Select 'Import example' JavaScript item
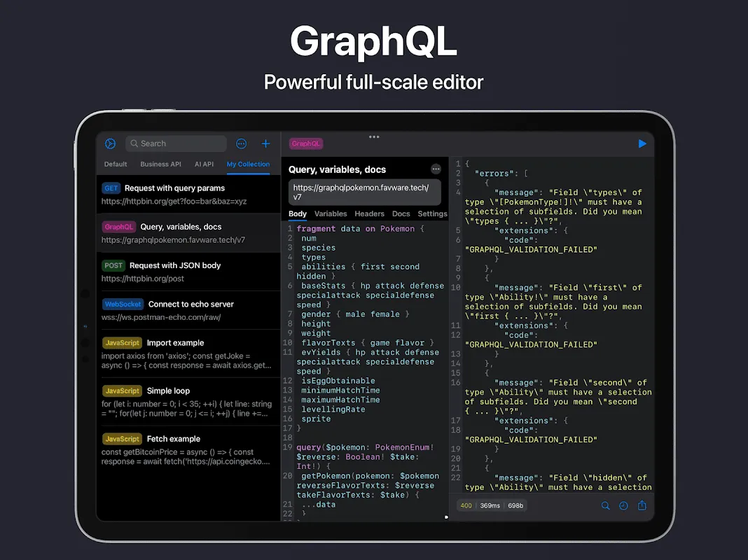The image size is (748, 560). [x=188, y=353]
